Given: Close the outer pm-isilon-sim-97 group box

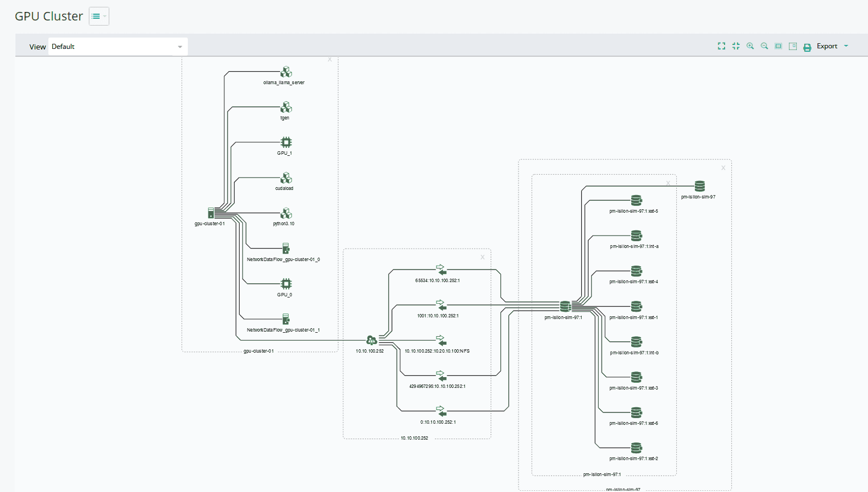Looking at the screenshot, I should coord(723,168).
